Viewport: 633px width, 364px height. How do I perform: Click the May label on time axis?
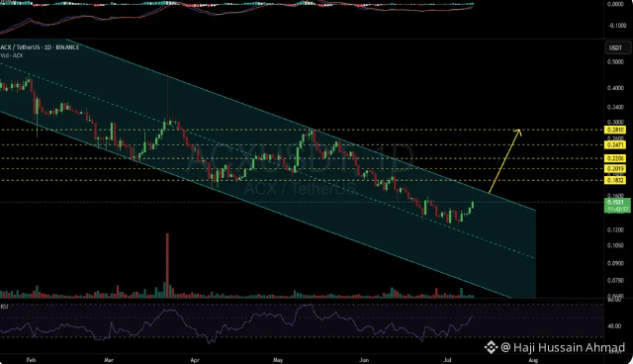coord(278,360)
